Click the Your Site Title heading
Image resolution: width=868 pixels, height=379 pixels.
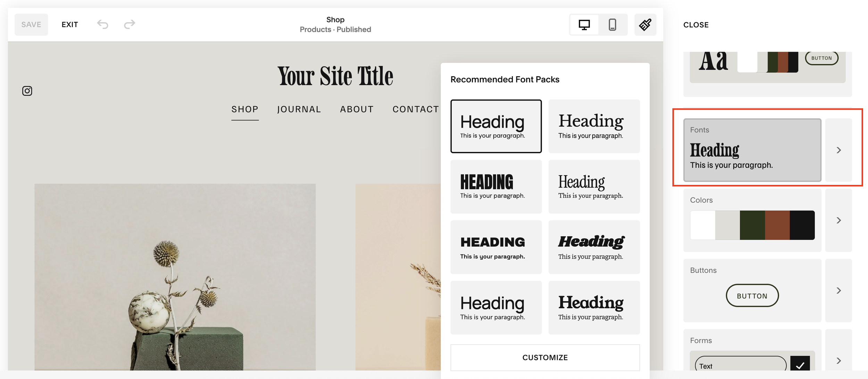(335, 76)
